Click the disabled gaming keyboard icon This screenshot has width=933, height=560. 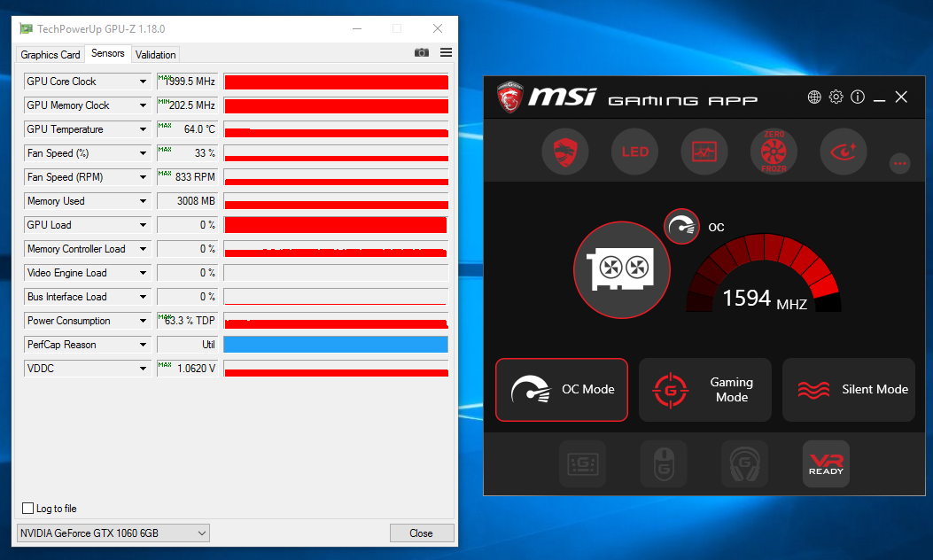[582, 463]
